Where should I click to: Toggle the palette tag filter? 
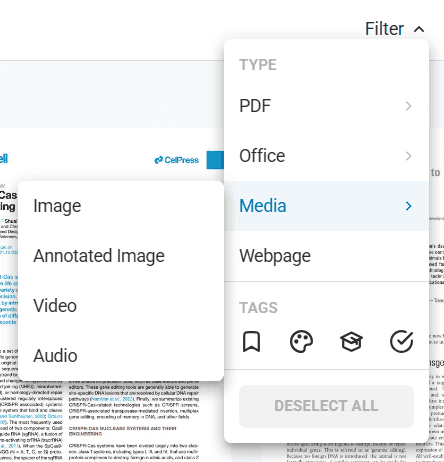[x=301, y=341]
